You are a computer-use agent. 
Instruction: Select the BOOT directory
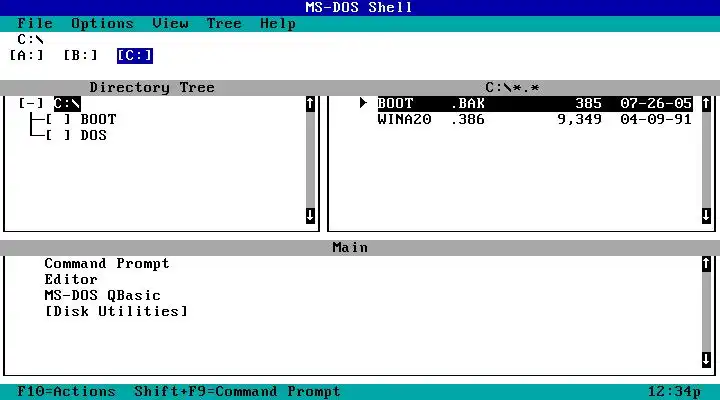pyautogui.click(x=98, y=119)
